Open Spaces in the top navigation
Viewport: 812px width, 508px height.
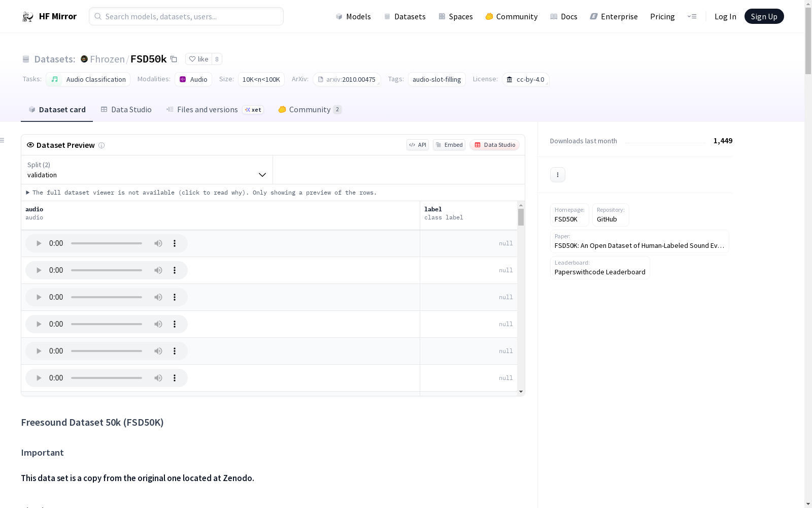(x=456, y=16)
